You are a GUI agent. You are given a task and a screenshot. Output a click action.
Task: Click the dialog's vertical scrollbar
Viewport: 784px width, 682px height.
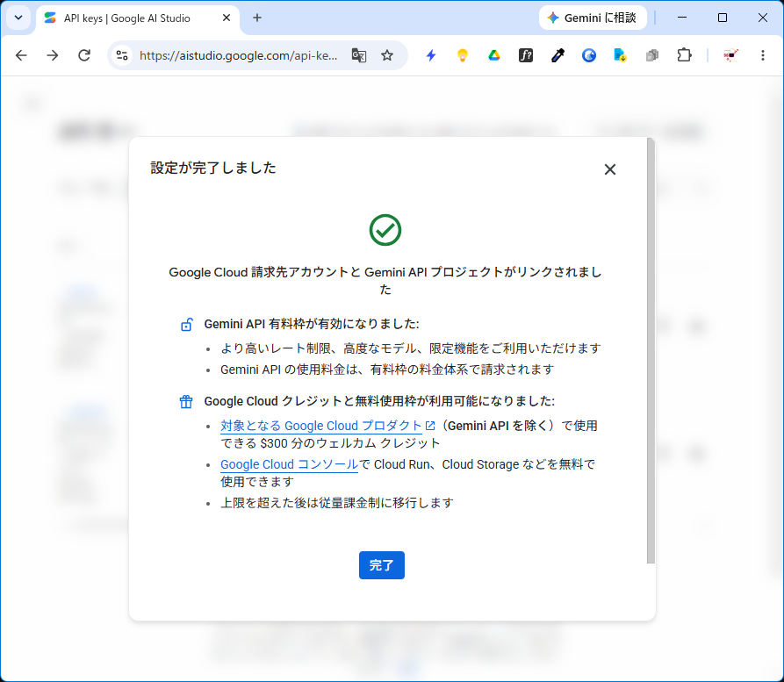(651, 350)
